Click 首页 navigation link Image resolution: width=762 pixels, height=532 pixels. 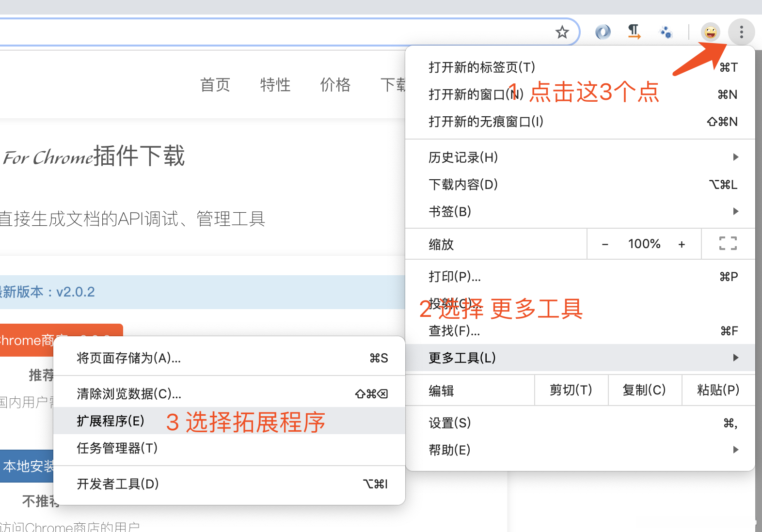[x=215, y=85]
